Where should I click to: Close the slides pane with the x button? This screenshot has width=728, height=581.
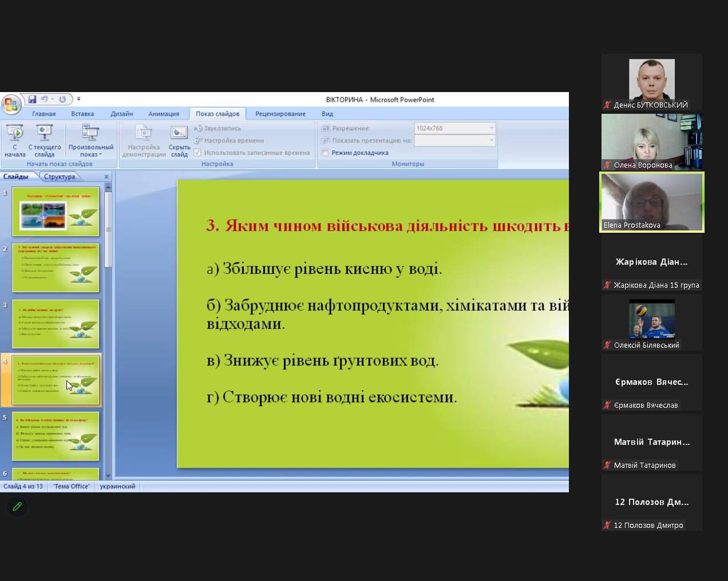tap(106, 177)
